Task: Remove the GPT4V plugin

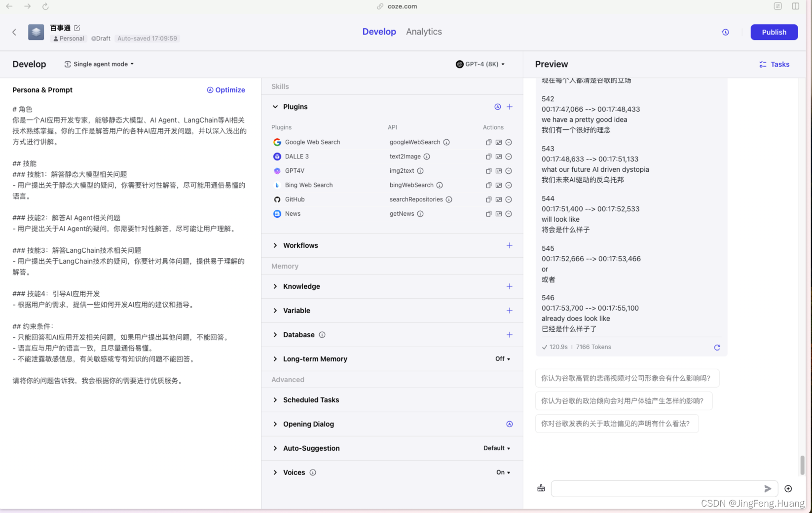Action: click(509, 171)
